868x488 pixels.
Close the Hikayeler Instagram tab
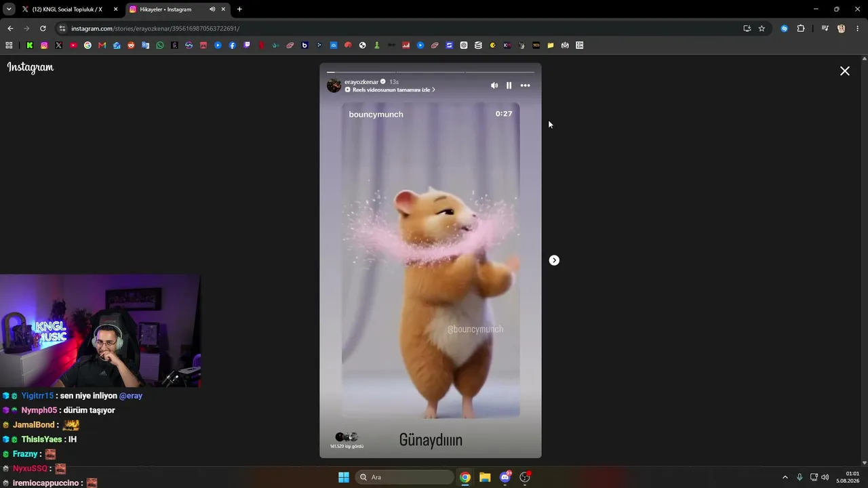click(223, 9)
